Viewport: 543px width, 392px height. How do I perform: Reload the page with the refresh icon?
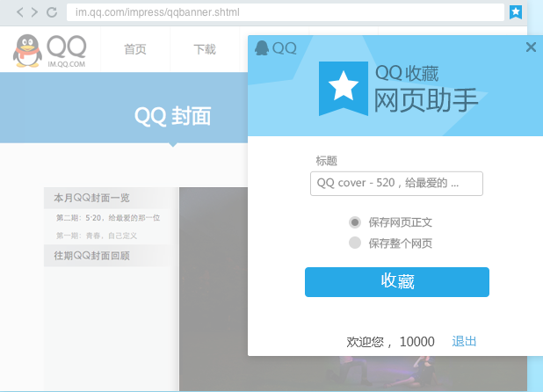(52, 12)
